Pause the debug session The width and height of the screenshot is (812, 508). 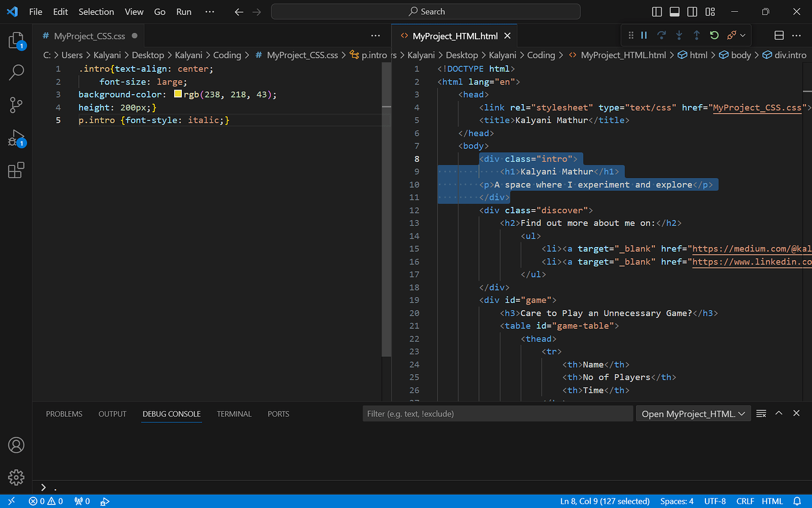point(644,35)
